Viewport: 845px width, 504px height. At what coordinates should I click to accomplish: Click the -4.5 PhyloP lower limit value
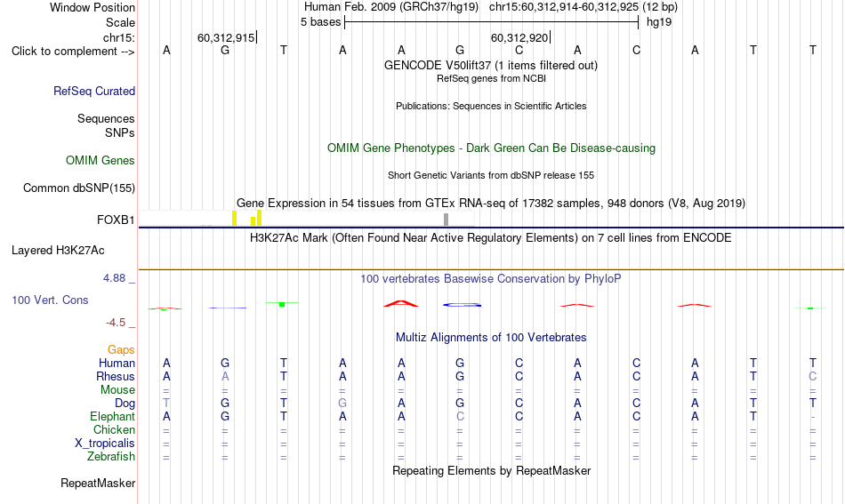[116, 323]
